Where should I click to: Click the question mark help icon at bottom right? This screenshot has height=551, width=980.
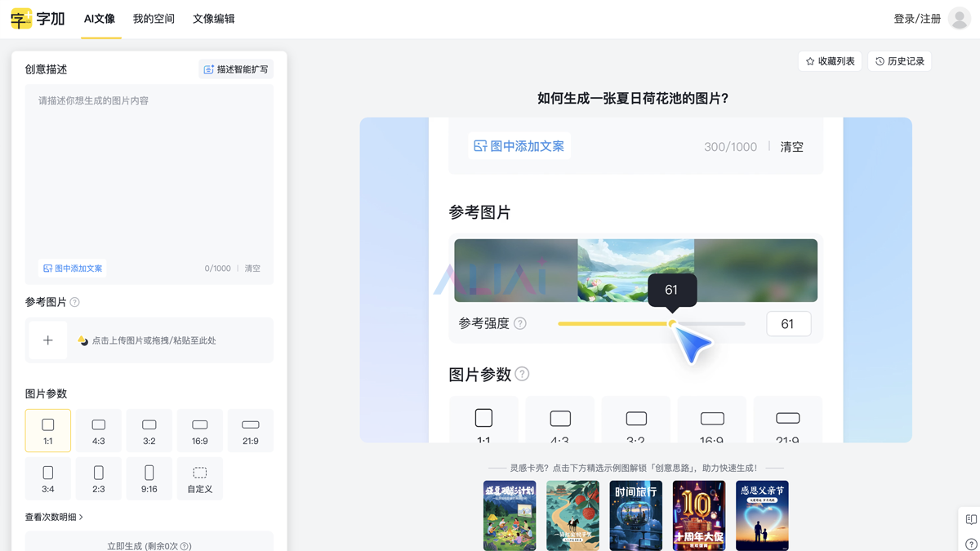pyautogui.click(x=971, y=544)
